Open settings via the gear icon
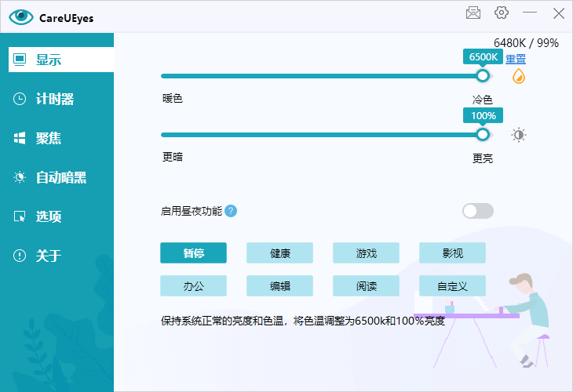The width and height of the screenshot is (573, 392). click(x=502, y=13)
